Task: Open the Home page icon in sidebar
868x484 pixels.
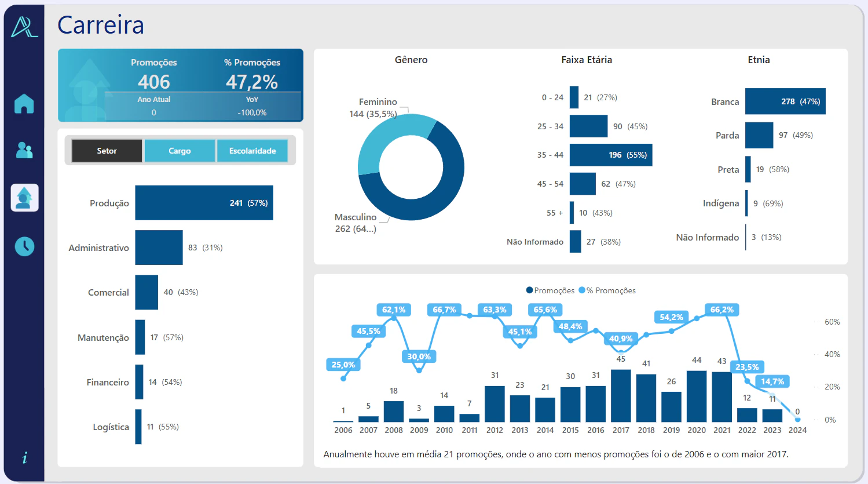Action: [x=24, y=104]
